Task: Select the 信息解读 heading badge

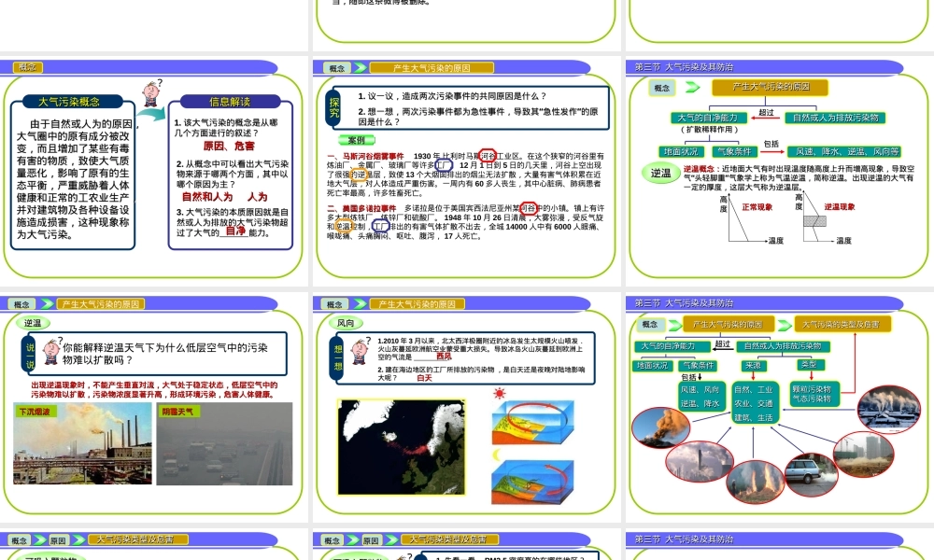Action: click(x=230, y=102)
